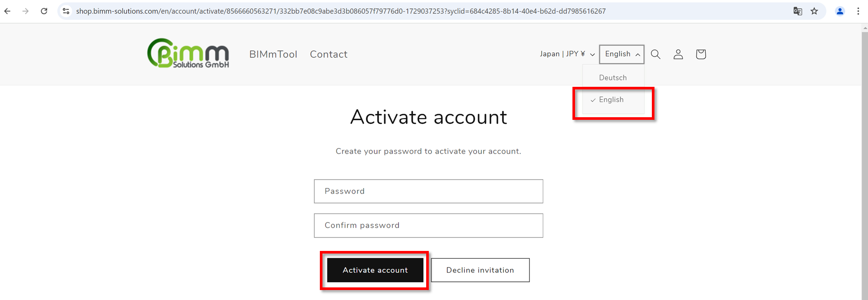Go back with the browser back arrow

pos(7,11)
